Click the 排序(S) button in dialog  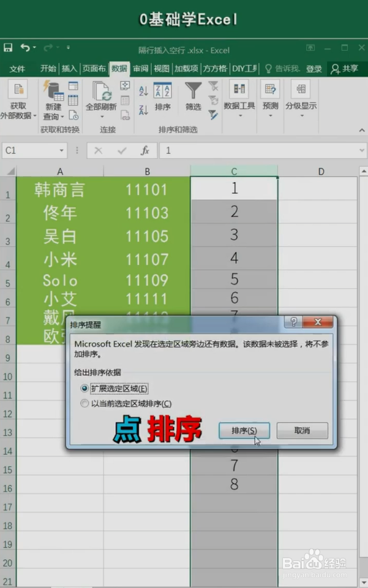(x=244, y=430)
